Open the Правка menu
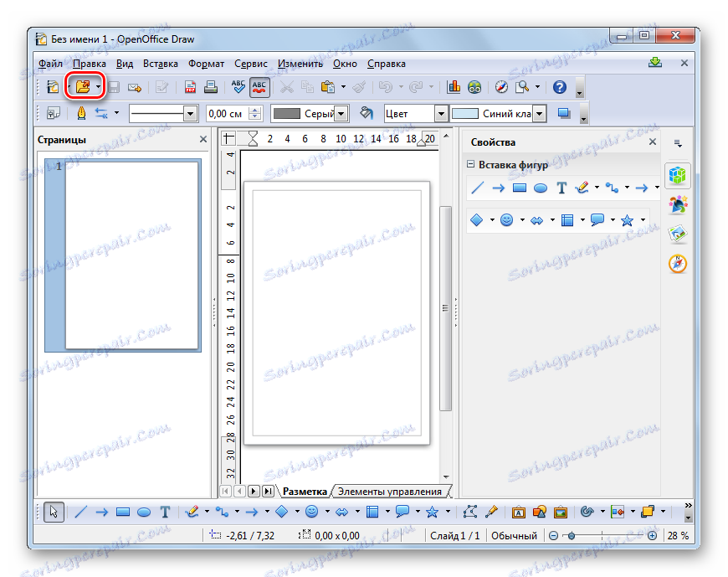This screenshot has width=728, height=577. pos(90,64)
